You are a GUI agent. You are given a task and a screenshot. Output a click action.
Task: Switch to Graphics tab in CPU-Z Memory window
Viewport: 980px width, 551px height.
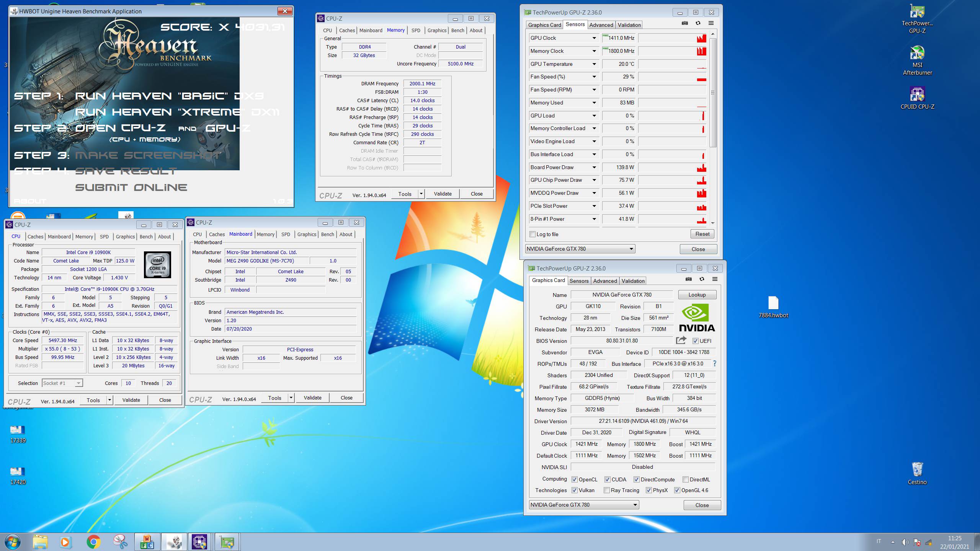[x=437, y=30]
